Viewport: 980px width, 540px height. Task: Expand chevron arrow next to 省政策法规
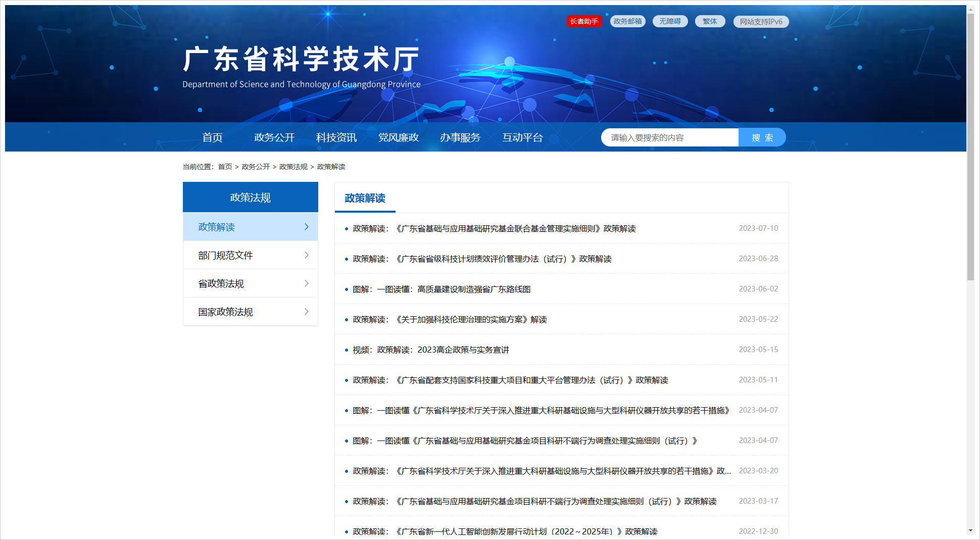point(306,283)
